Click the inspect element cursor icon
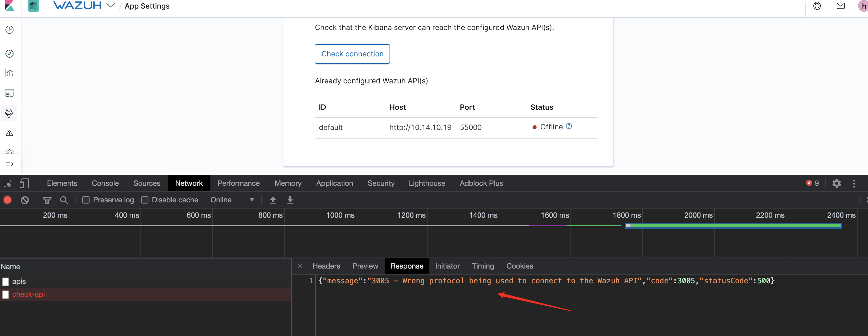Viewport: 868px width, 336px height. pos(7,184)
